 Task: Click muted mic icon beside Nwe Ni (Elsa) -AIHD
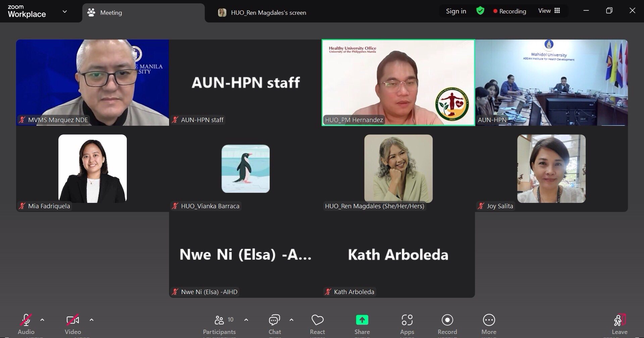[x=175, y=292]
